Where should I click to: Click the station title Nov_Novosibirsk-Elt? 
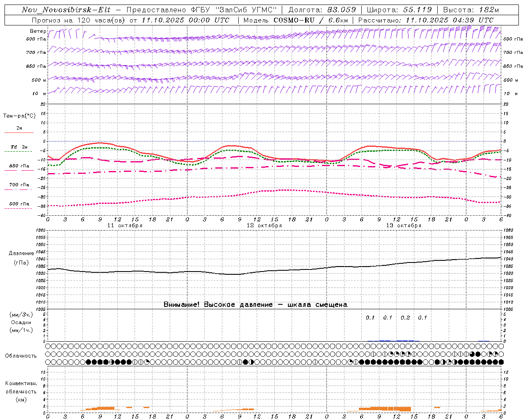[x=66, y=10]
